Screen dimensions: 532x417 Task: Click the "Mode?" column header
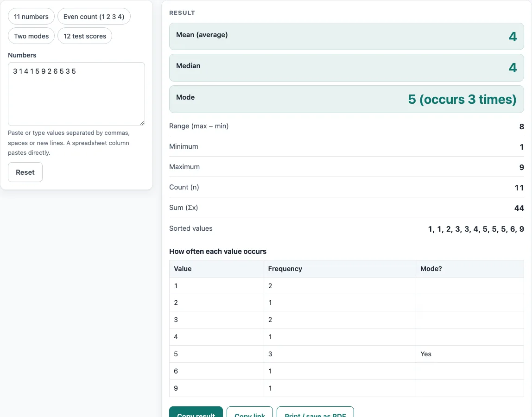(x=431, y=269)
